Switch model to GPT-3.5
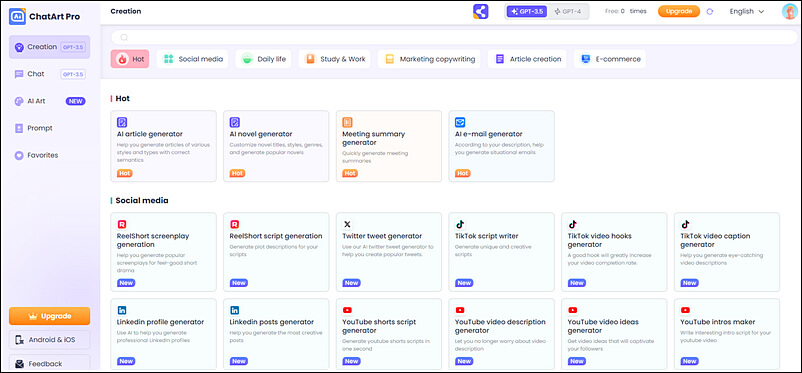 (526, 11)
